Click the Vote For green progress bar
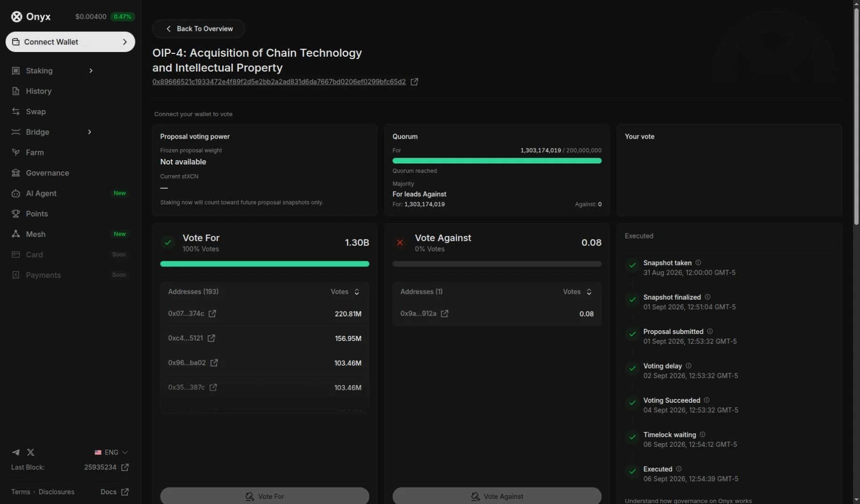This screenshot has width=860, height=504. (x=265, y=264)
